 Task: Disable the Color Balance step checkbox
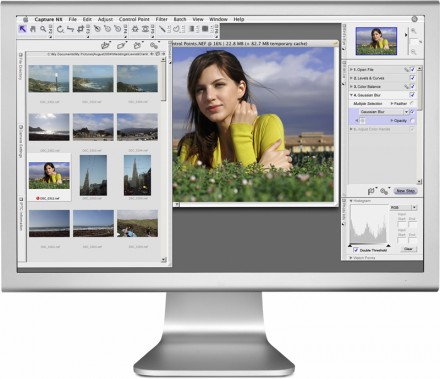click(x=412, y=86)
